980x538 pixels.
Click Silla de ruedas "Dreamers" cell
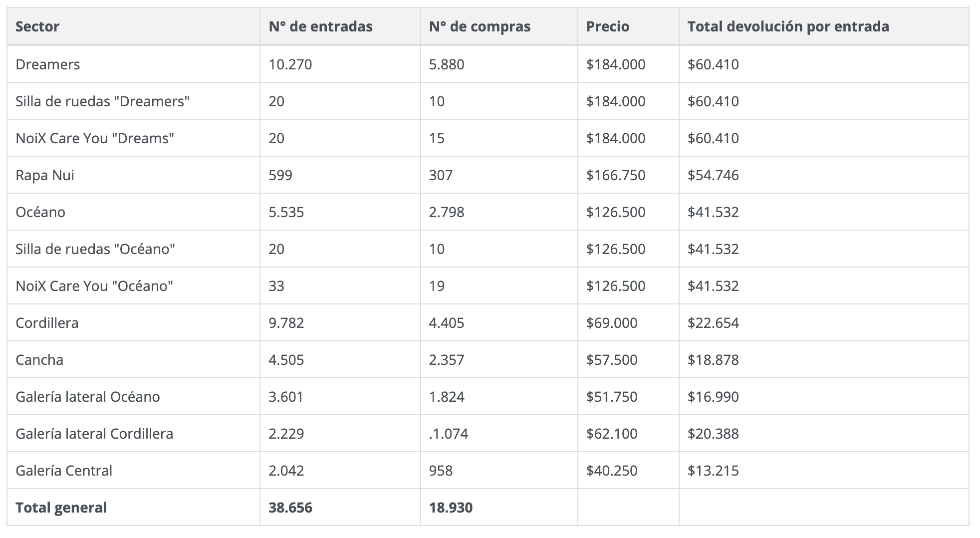click(x=102, y=101)
